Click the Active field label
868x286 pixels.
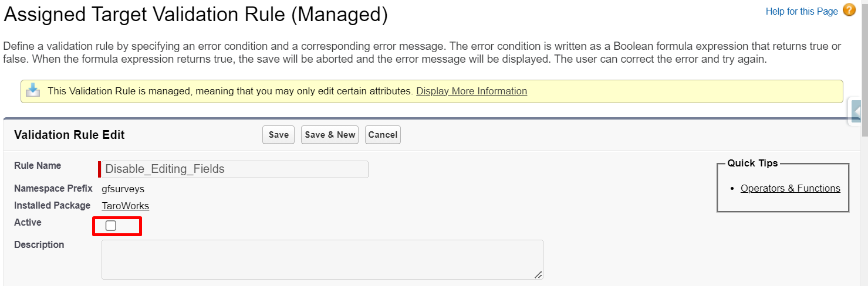pos(28,223)
